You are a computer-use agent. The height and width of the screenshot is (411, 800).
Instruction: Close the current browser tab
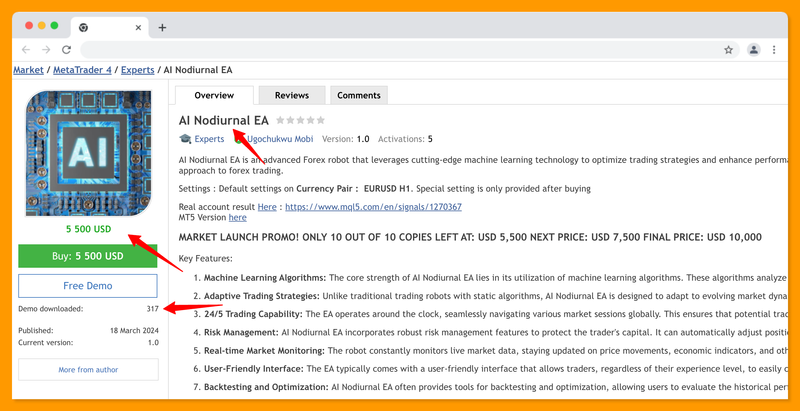pos(138,28)
